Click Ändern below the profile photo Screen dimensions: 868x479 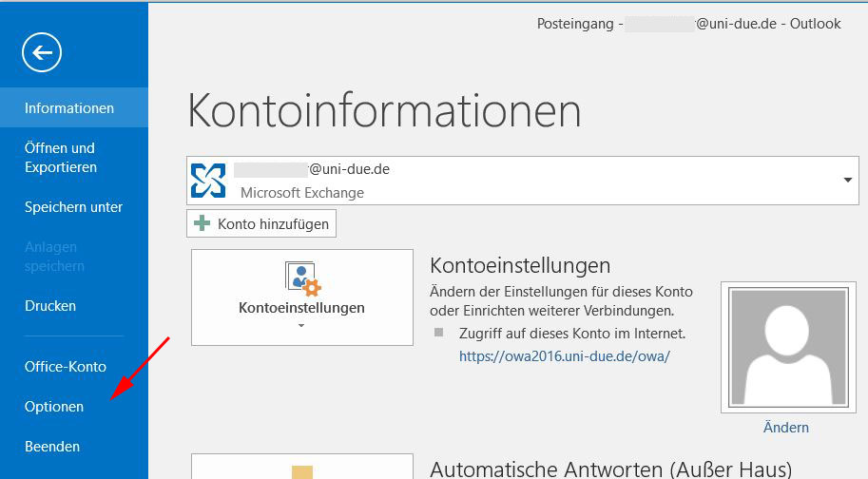tap(785, 428)
